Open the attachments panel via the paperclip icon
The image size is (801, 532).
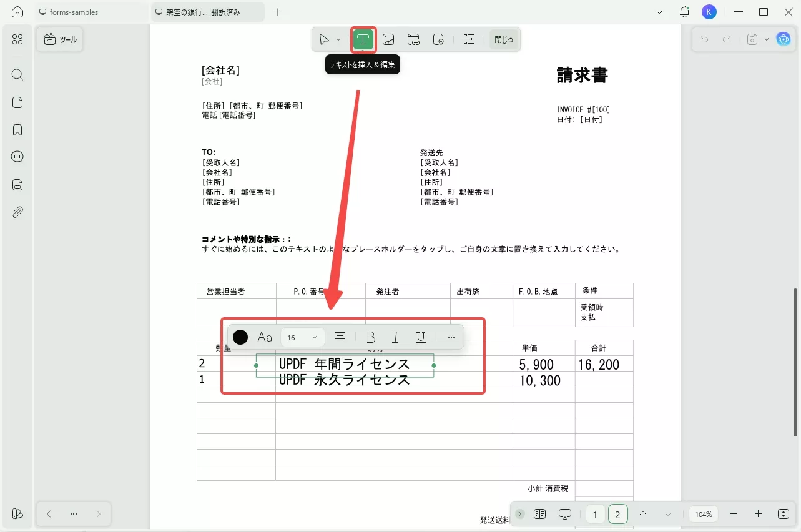point(17,212)
